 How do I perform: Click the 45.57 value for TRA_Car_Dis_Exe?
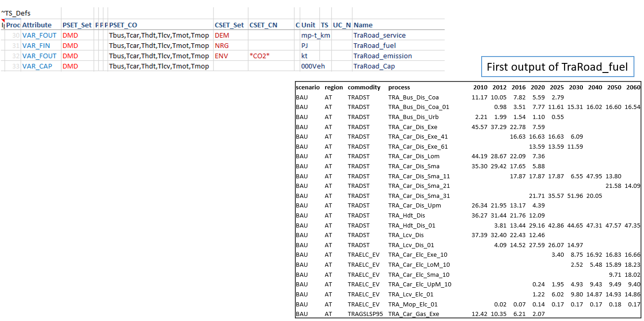[479, 127]
